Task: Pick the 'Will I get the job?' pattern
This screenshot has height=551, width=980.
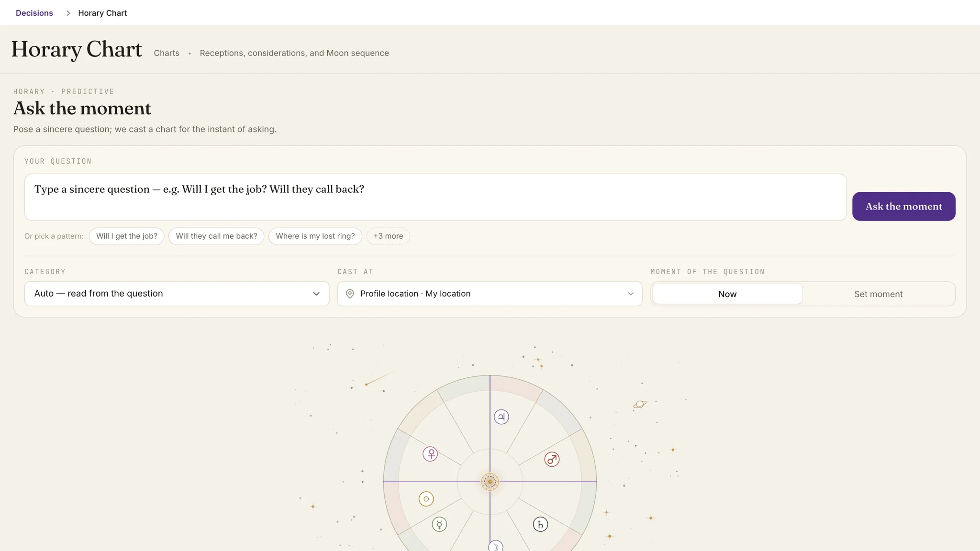Action: [x=127, y=236]
